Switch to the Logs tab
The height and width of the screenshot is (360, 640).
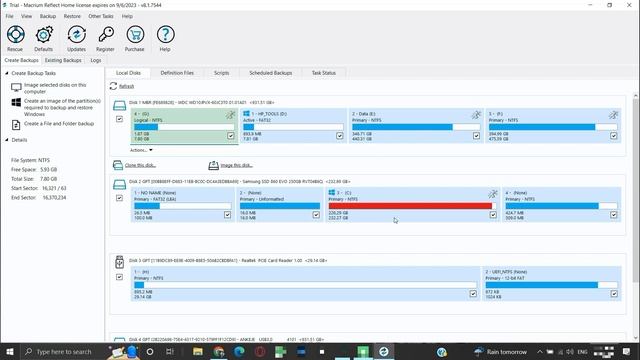(96, 60)
